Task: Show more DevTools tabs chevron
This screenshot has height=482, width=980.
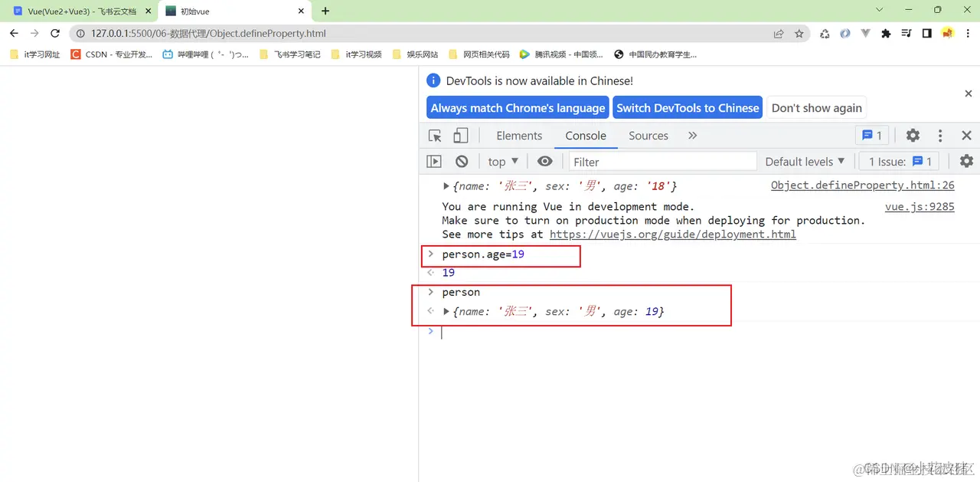Action: click(693, 136)
